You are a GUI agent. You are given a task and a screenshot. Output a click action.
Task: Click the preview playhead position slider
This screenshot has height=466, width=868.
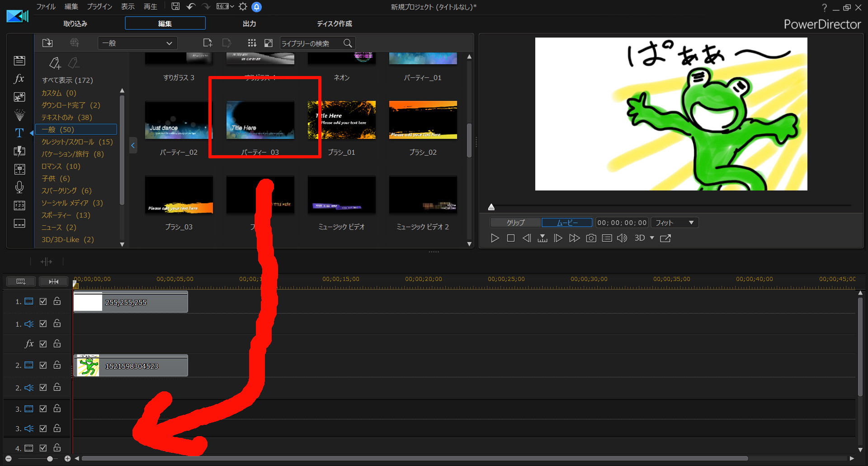[491, 207]
